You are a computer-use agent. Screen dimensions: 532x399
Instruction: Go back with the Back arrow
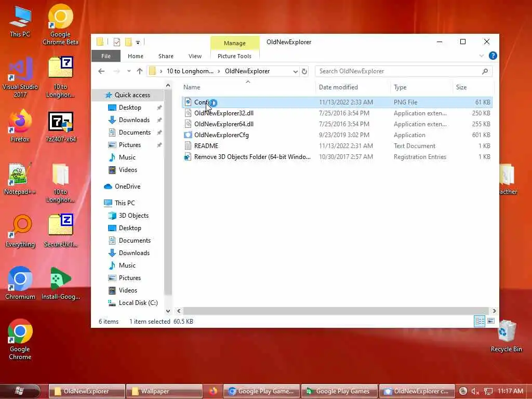(101, 71)
